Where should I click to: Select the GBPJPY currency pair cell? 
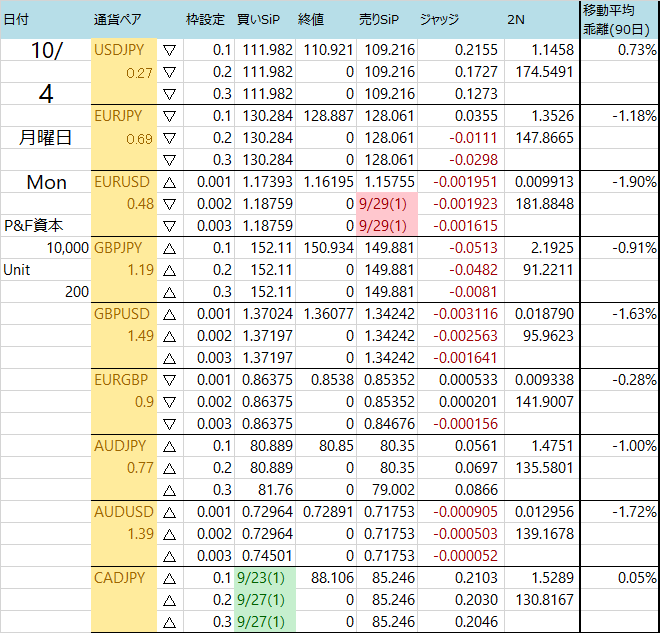[124, 248]
